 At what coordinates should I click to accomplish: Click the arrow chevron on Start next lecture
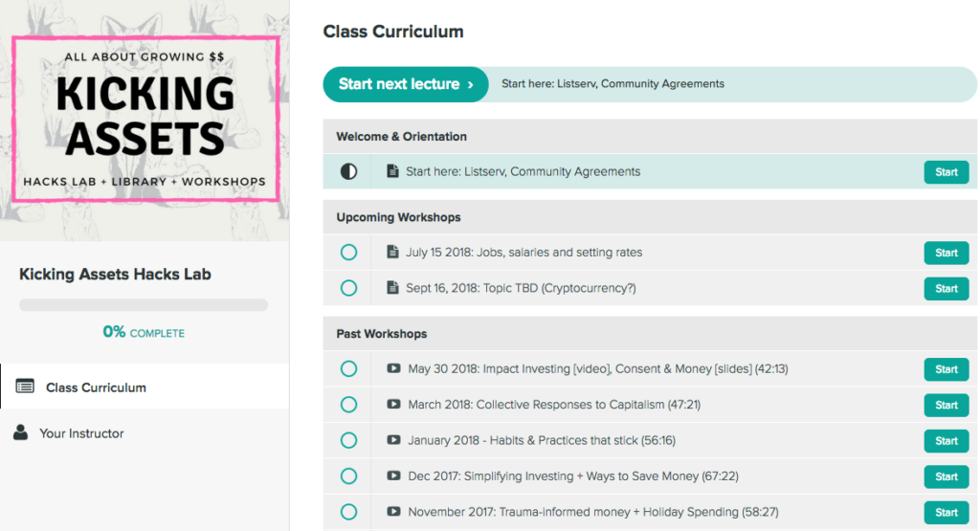pos(471,85)
